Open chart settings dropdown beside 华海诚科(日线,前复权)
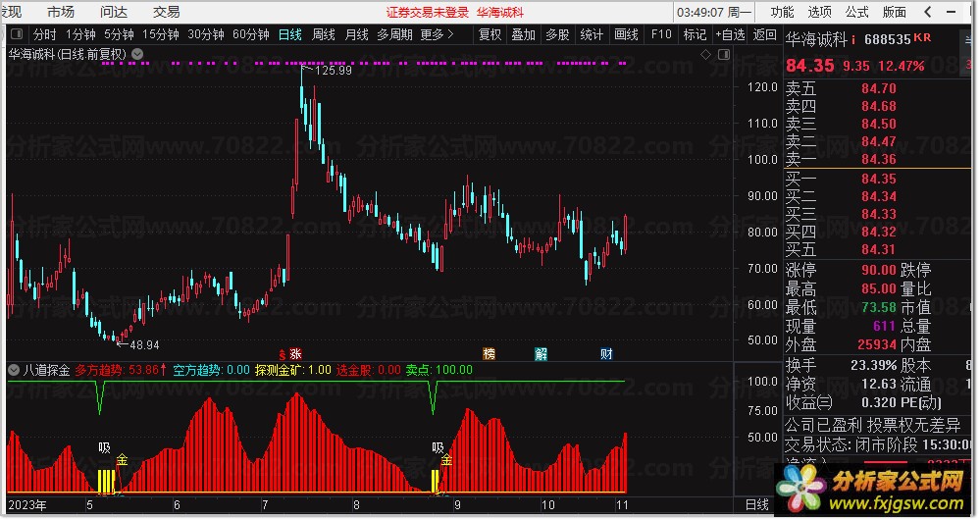The image size is (980, 520). [137, 54]
